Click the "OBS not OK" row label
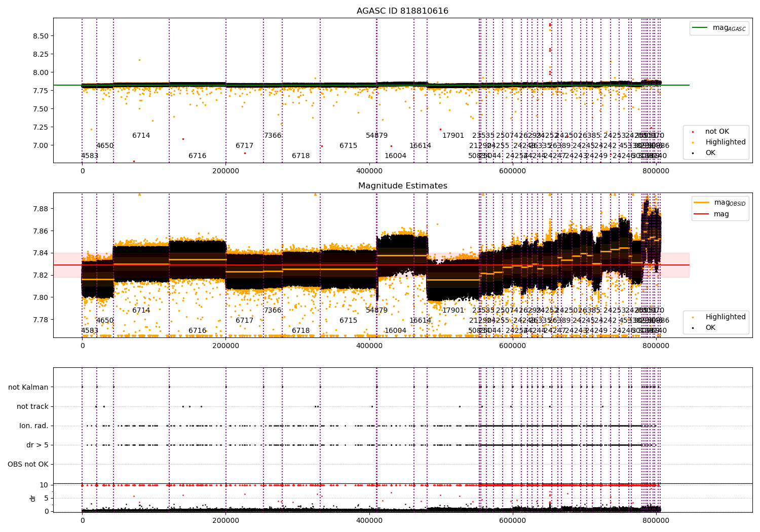Viewport: 760px width, 532px height. coord(28,465)
